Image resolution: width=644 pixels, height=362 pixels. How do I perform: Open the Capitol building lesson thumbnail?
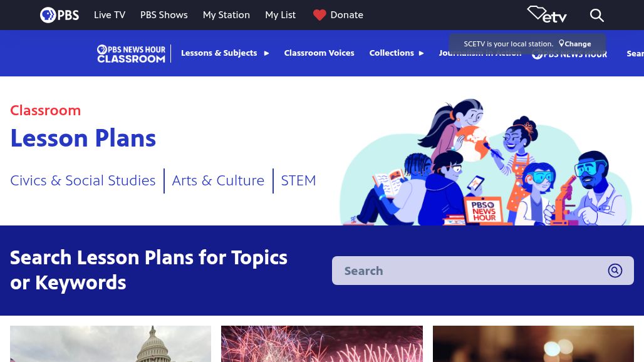click(110, 344)
